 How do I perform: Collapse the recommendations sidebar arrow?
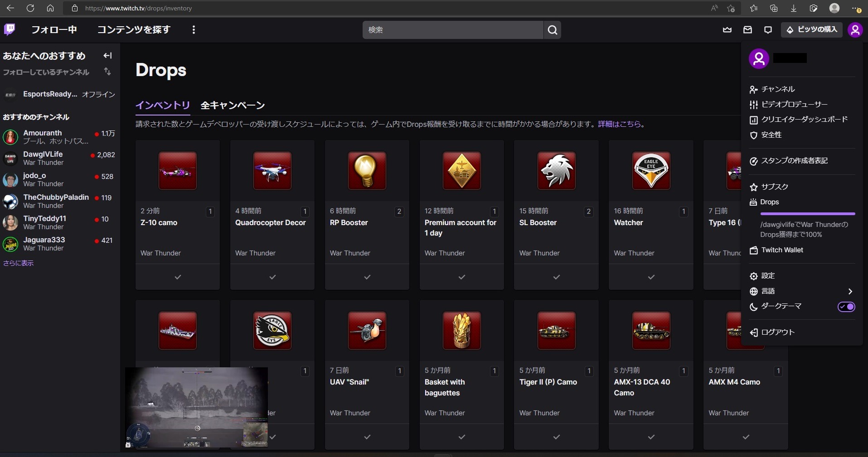coord(107,56)
